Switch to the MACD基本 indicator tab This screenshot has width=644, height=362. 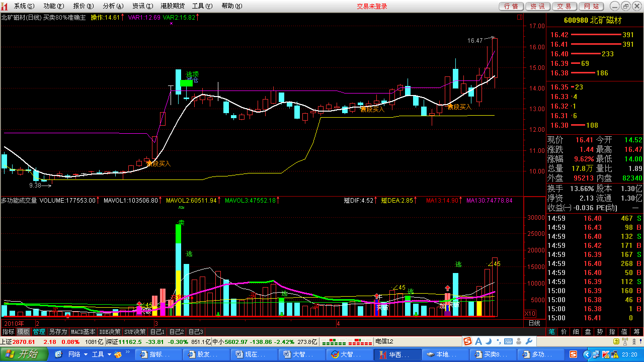pyautogui.click(x=83, y=332)
